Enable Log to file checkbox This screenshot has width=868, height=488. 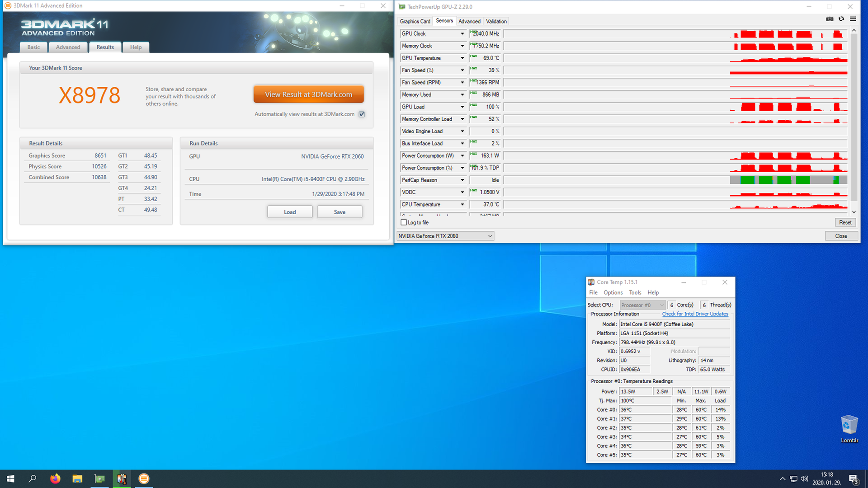click(404, 222)
